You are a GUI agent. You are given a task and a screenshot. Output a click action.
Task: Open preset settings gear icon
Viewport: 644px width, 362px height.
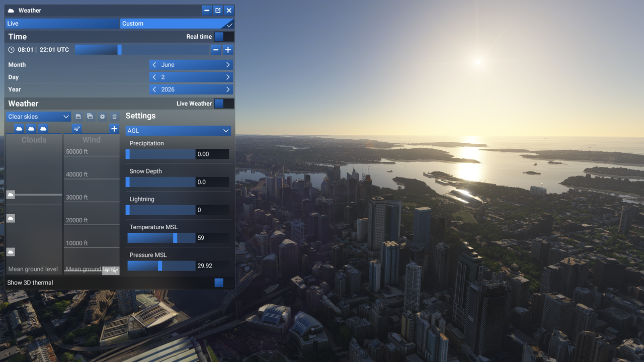[102, 117]
